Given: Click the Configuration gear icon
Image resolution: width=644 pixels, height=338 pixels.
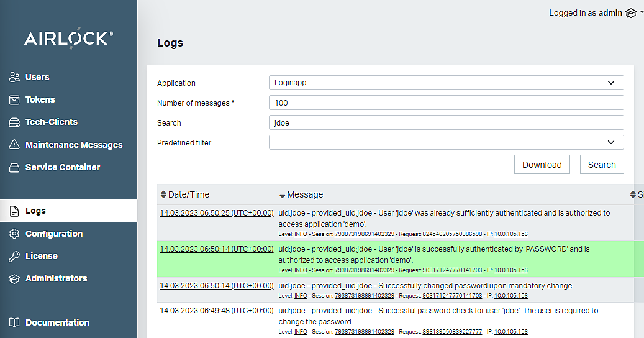Looking at the screenshot, I should tap(14, 234).
